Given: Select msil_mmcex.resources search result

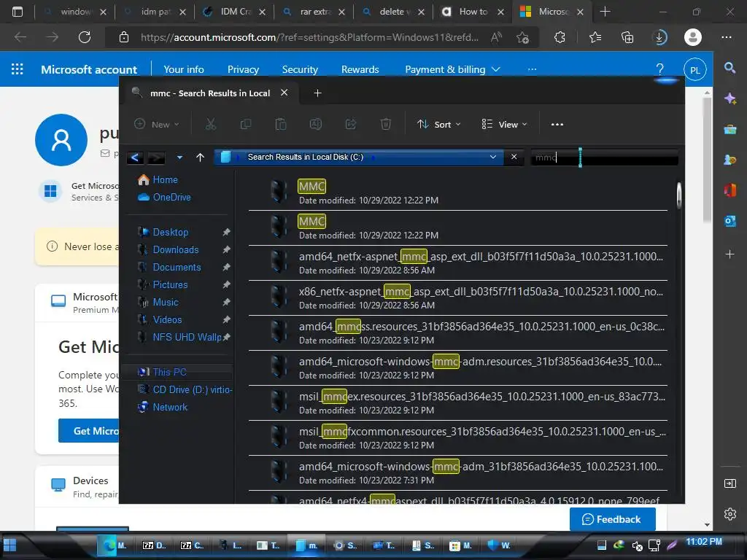Looking at the screenshot, I should tap(458, 402).
